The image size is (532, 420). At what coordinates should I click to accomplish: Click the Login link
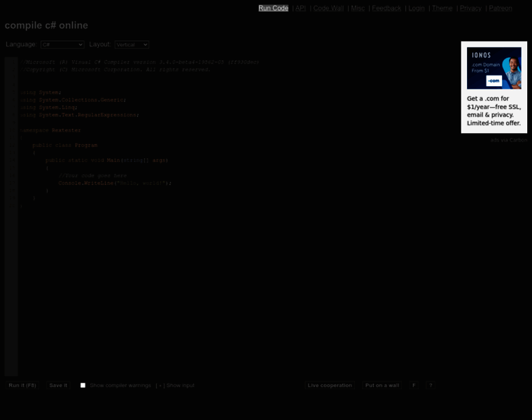(416, 8)
